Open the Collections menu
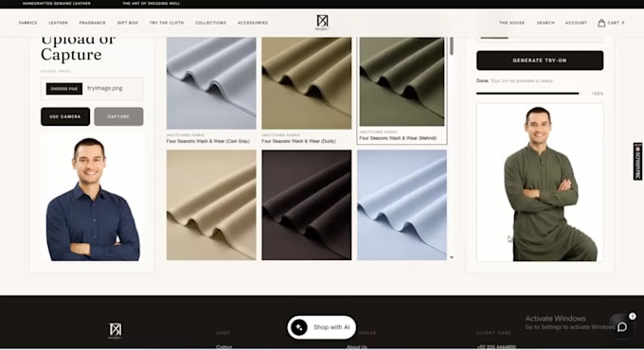This screenshot has width=644, height=350. pyautogui.click(x=210, y=23)
